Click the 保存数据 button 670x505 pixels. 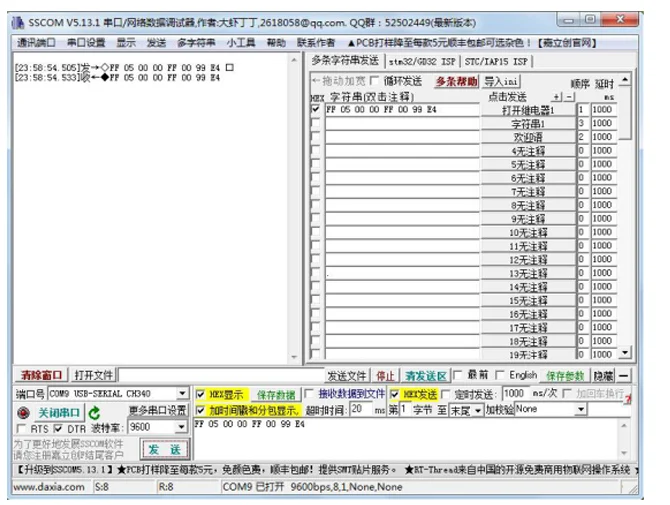[x=276, y=394]
